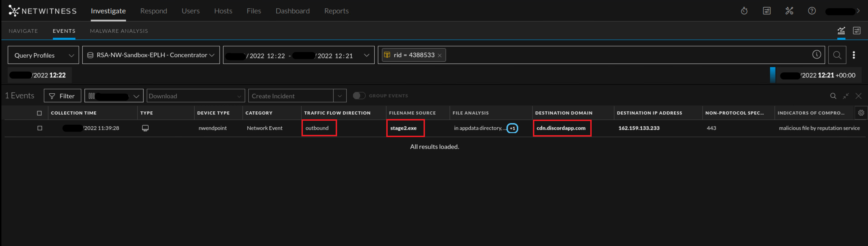This screenshot has width=868, height=246.
Task: Show the timeline chart icon
Action: (841, 31)
